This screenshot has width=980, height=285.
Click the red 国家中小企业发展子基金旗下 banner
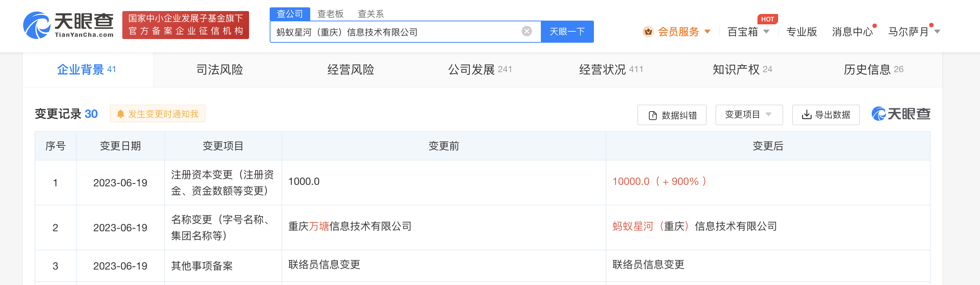(186, 25)
